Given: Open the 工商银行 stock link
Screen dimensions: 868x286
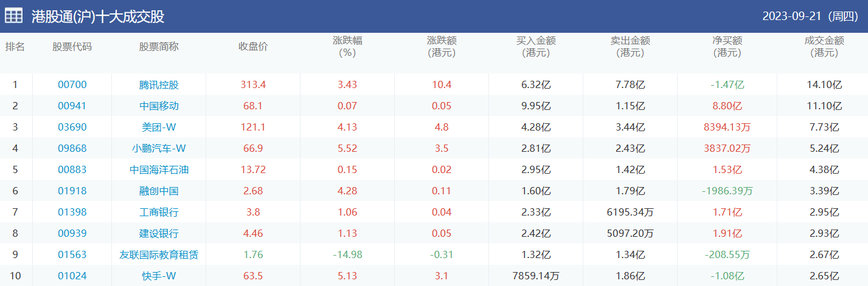Looking at the screenshot, I should [x=159, y=213].
